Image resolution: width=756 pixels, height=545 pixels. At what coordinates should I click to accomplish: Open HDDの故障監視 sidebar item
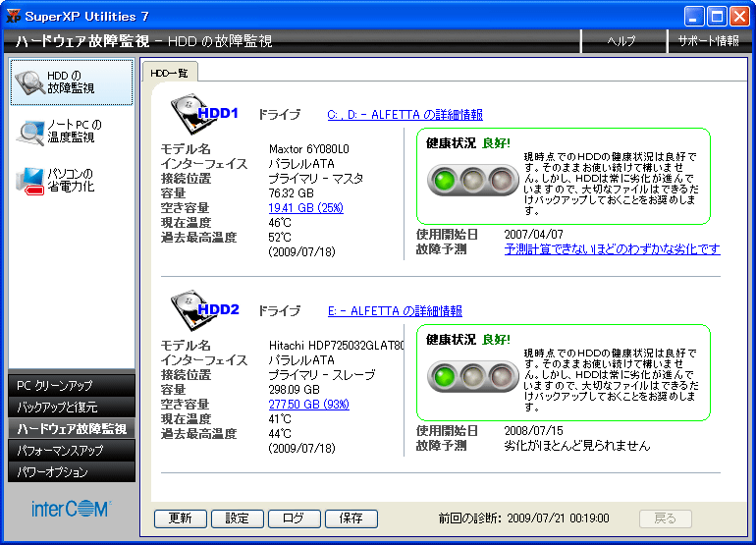click(72, 82)
